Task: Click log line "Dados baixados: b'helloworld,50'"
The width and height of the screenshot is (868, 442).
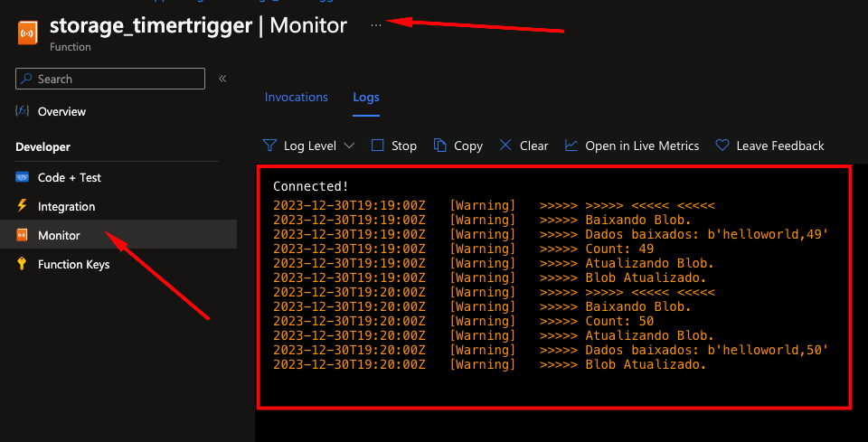Action: coord(551,350)
